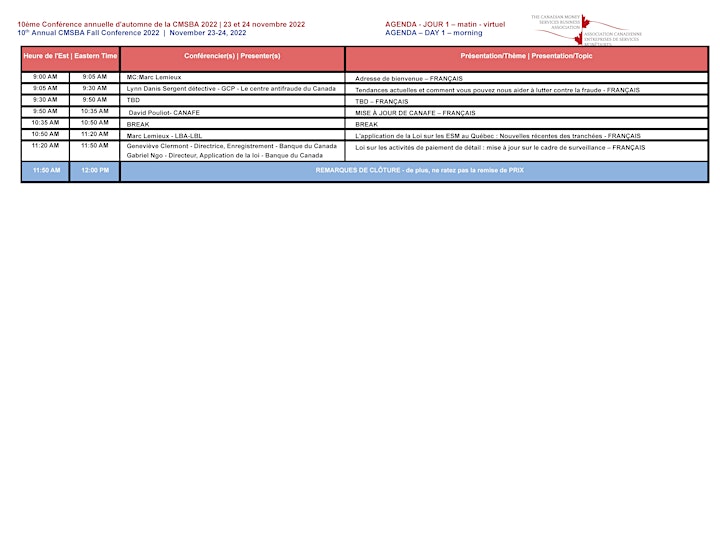This screenshot has width=720, height=543.
Task: Click 'Adresse de bienvenue – FRANÇAIS' cell
Action: 526,78
